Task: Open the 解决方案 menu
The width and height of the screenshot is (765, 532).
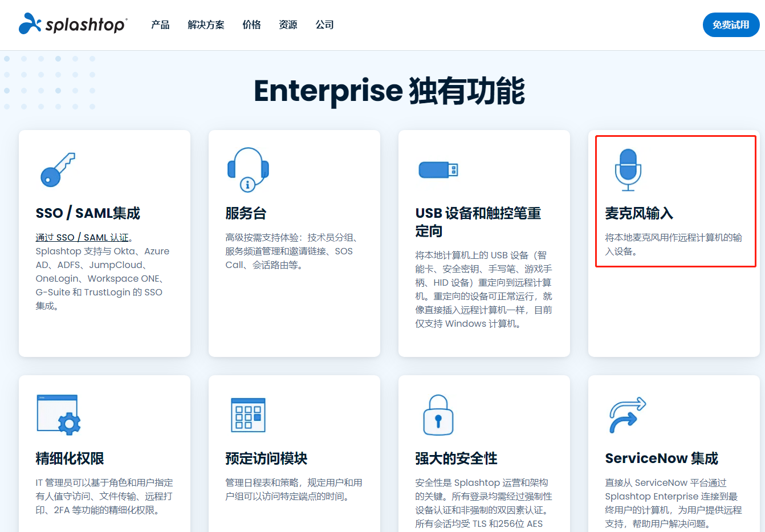Action: pos(206,25)
